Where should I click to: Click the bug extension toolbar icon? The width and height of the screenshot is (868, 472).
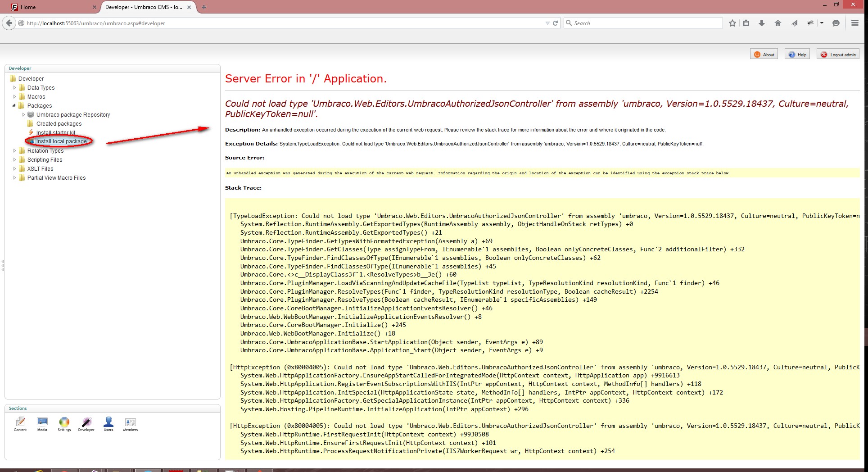click(811, 23)
